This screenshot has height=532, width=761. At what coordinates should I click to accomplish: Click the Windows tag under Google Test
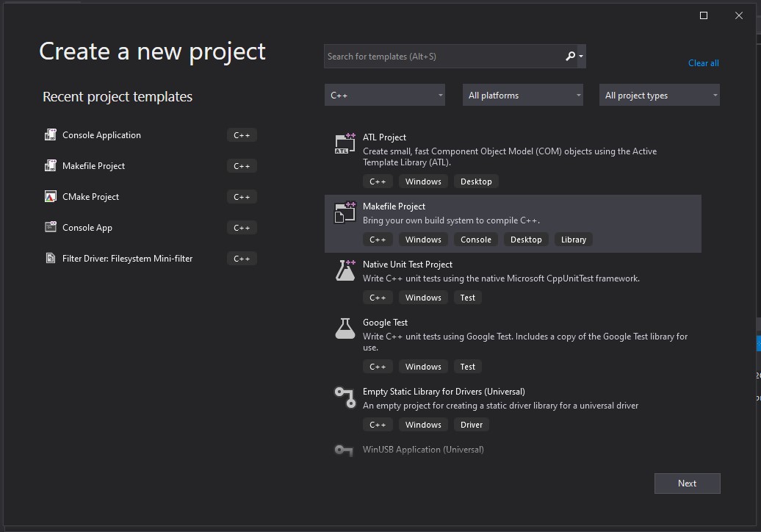pos(423,367)
